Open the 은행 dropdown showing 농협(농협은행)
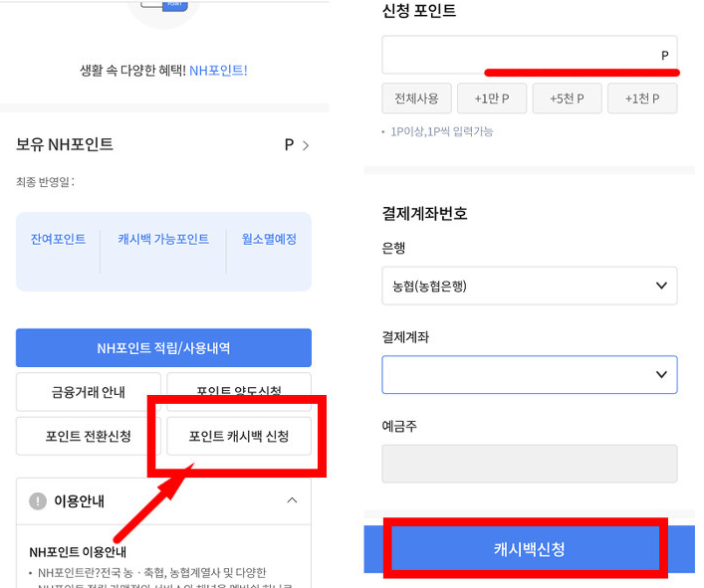The width and height of the screenshot is (704, 588). tap(530, 286)
